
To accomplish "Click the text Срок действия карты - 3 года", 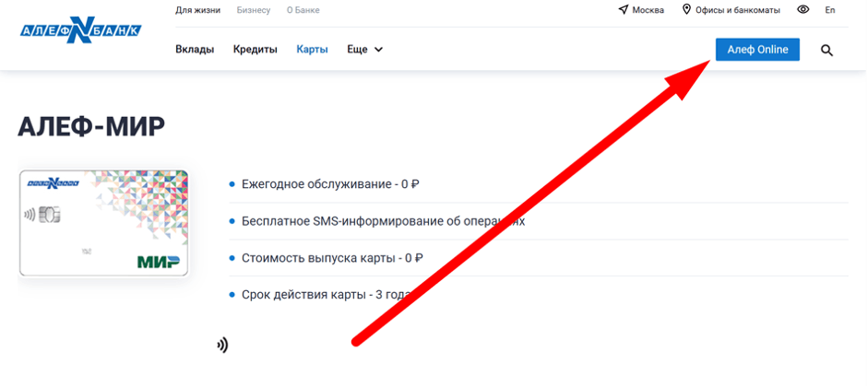I will pyautogui.click(x=326, y=294).
